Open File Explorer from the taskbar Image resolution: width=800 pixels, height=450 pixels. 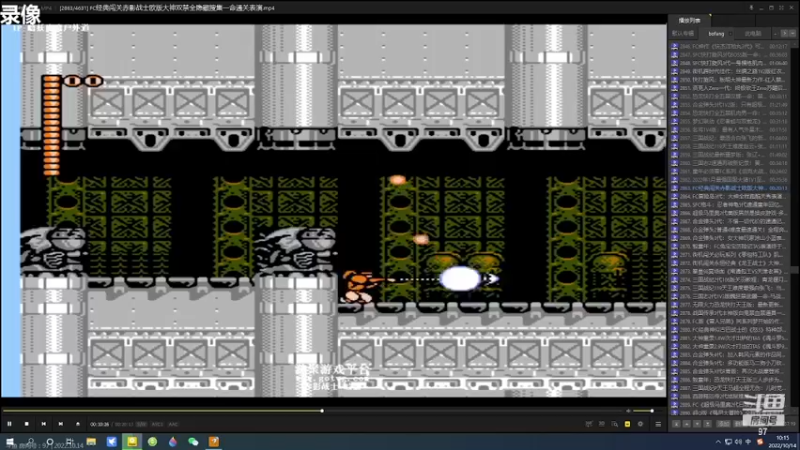pyautogui.click(x=91, y=441)
